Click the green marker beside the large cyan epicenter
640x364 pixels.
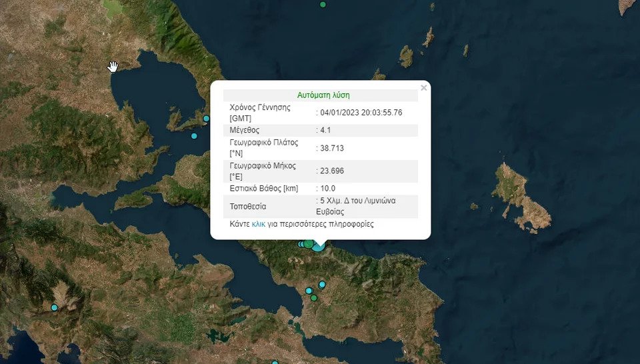tap(309, 243)
